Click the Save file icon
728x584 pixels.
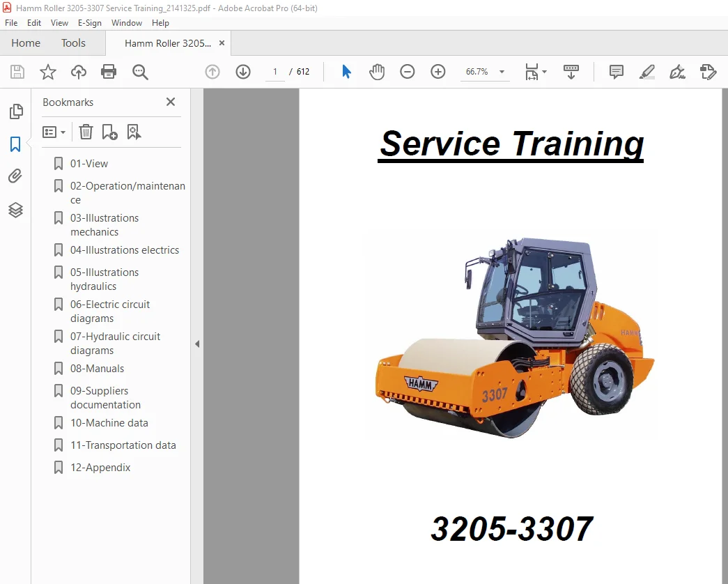tap(17, 72)
